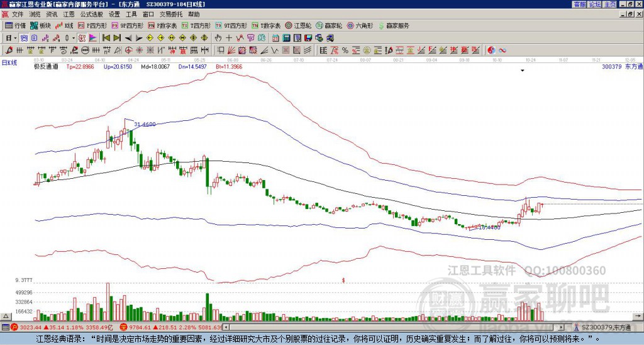Viewport: 644px width, 345px height.
Task: Open the 文件 menu
Action: coord(18,14)
